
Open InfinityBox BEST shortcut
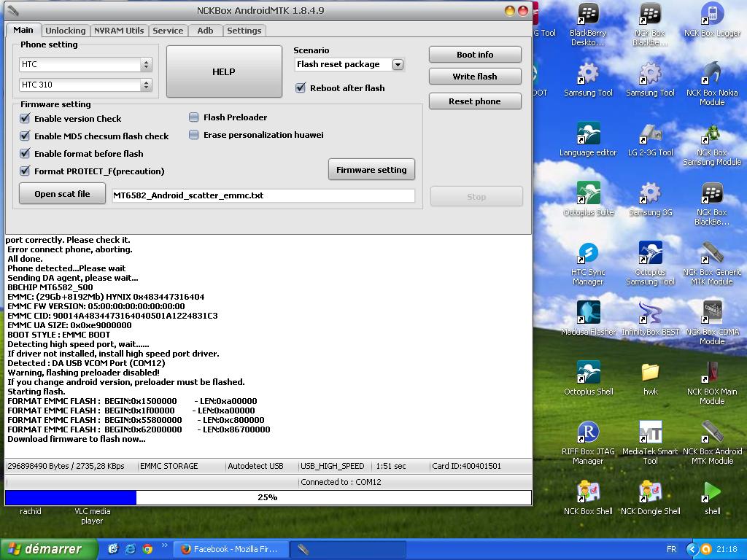[650, 318]
